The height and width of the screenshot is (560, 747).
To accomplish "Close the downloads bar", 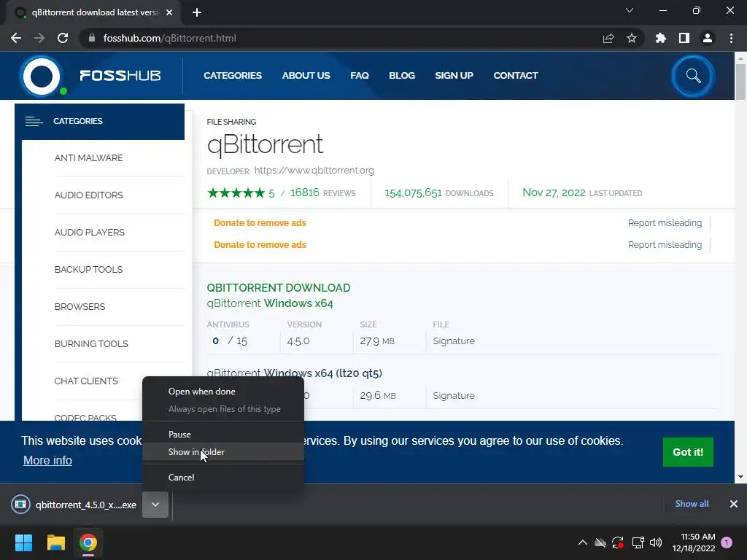I will 734,504.
